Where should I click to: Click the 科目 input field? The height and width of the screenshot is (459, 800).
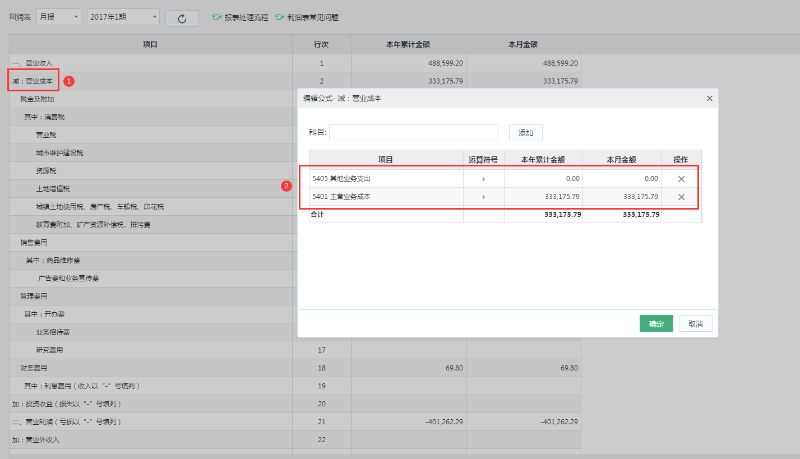(414, 132)
